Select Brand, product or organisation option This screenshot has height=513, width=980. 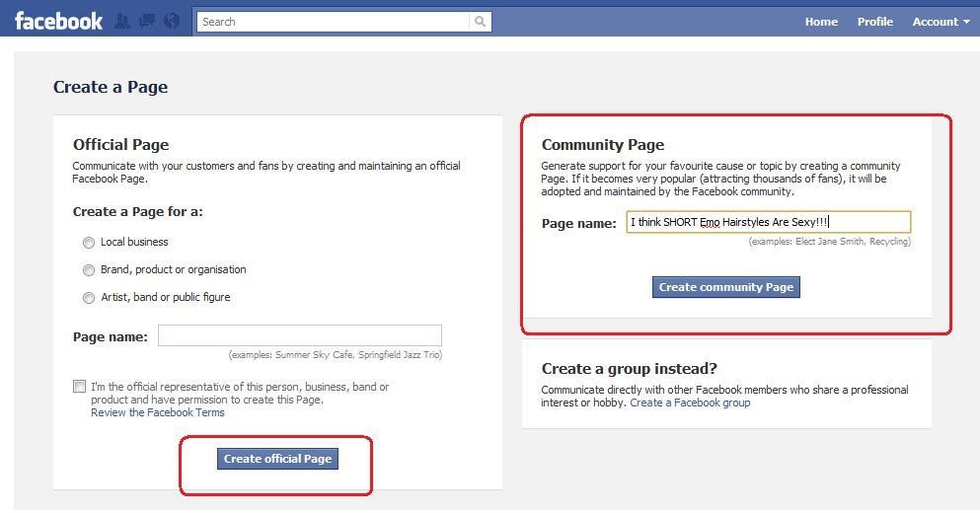pos(89,270)
